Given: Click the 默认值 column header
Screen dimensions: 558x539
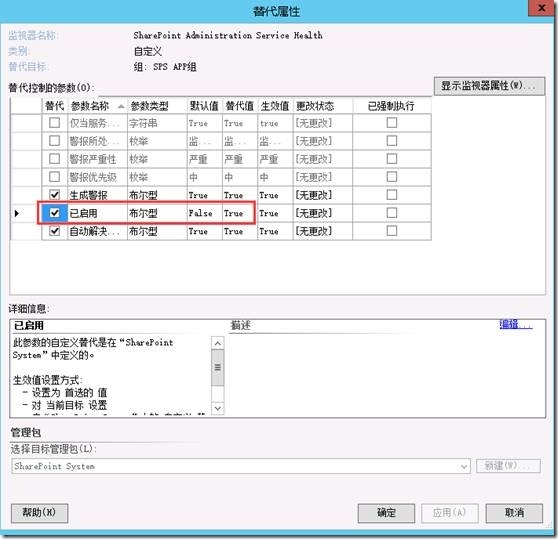Looking at the screenshot, I should (x=205, y=106).
